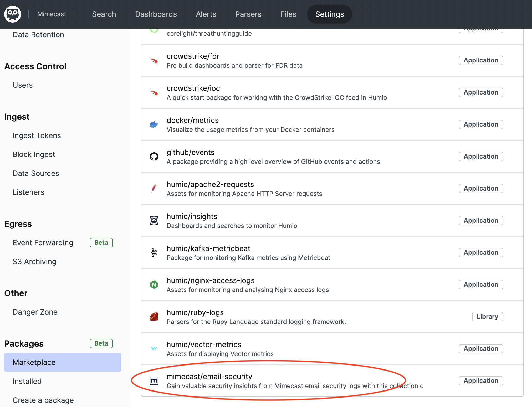This screenshot has width=532, height=407.
Task: Click description 'Visualize the usage metrics from your Docker containers'
Action: [250, 130]
